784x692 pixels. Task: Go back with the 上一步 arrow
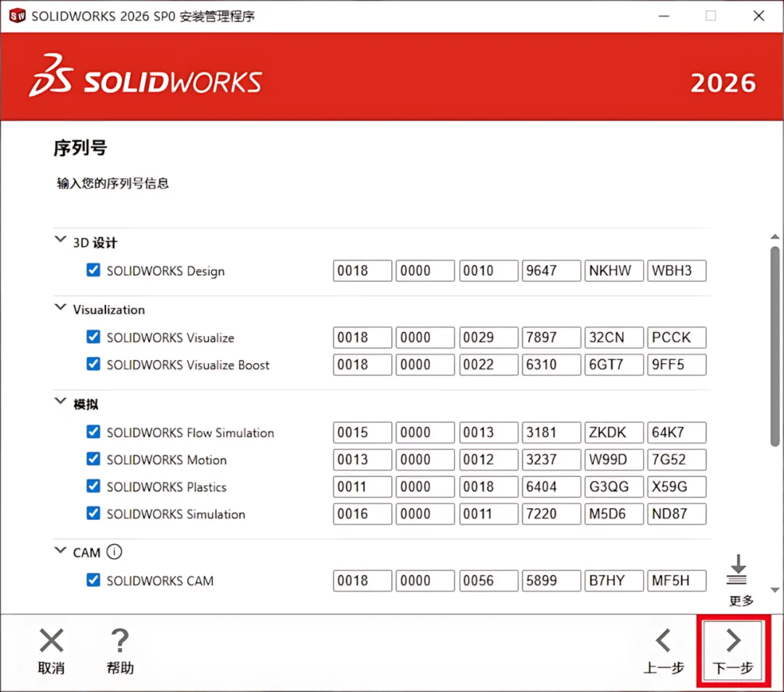pyautogui.click(x=663, y=640)
